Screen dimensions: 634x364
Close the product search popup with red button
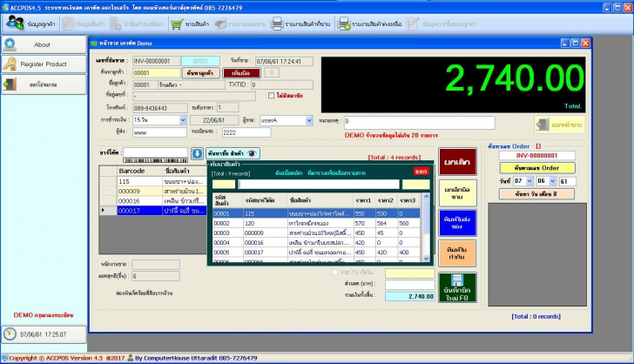(x=421, y=172)
